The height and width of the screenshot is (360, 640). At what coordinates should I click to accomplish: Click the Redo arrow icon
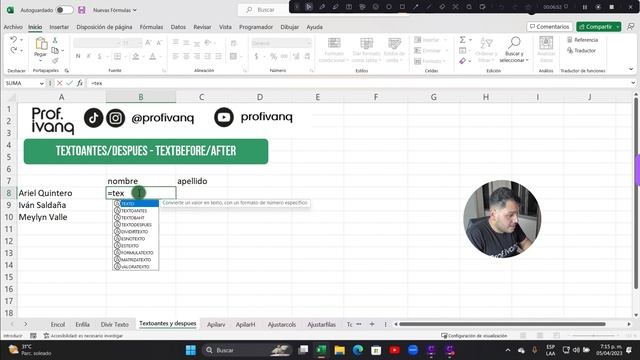point(13,50)
